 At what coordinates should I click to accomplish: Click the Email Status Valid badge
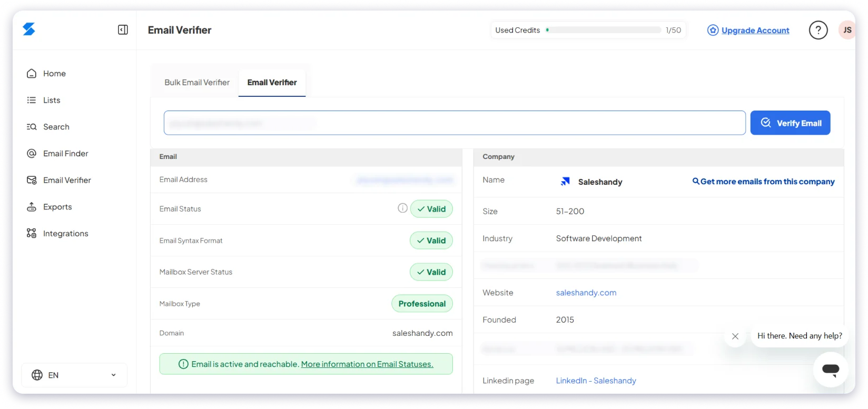431,209
